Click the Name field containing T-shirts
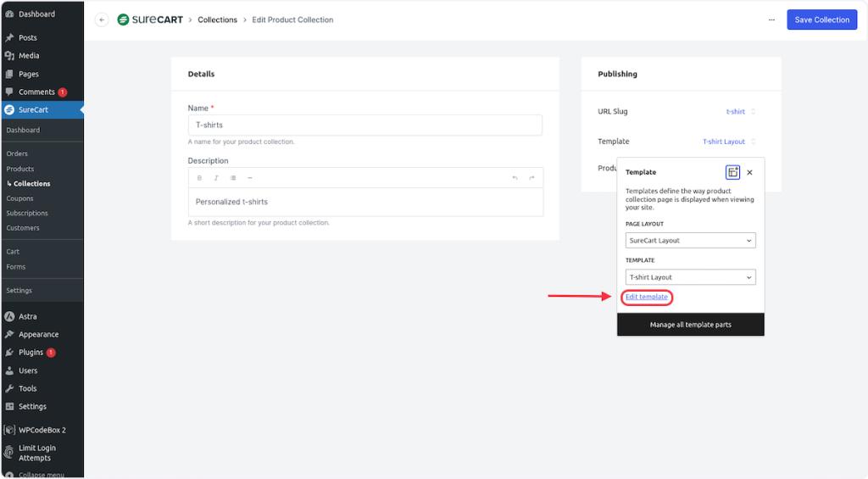The height and width of the screenshot is (479, 868). point(364,125)
